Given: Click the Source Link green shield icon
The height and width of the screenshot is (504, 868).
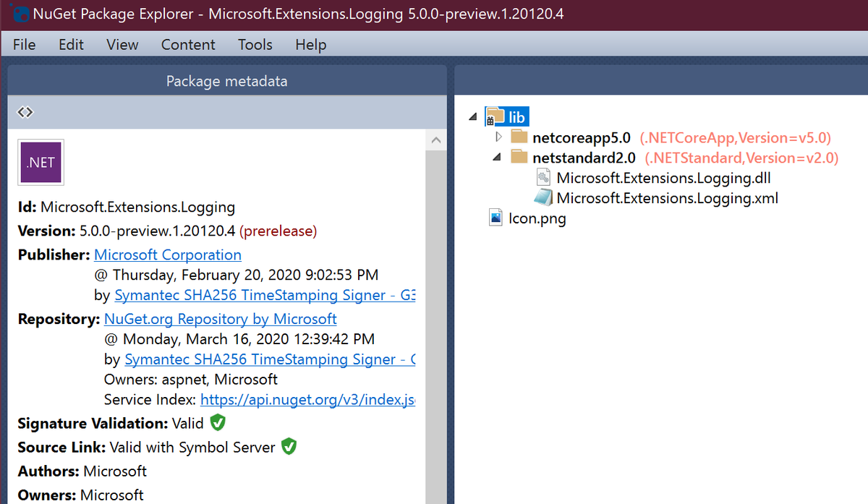Looking at the screenshot, I should pyautogui.click(x=289, y=447).
